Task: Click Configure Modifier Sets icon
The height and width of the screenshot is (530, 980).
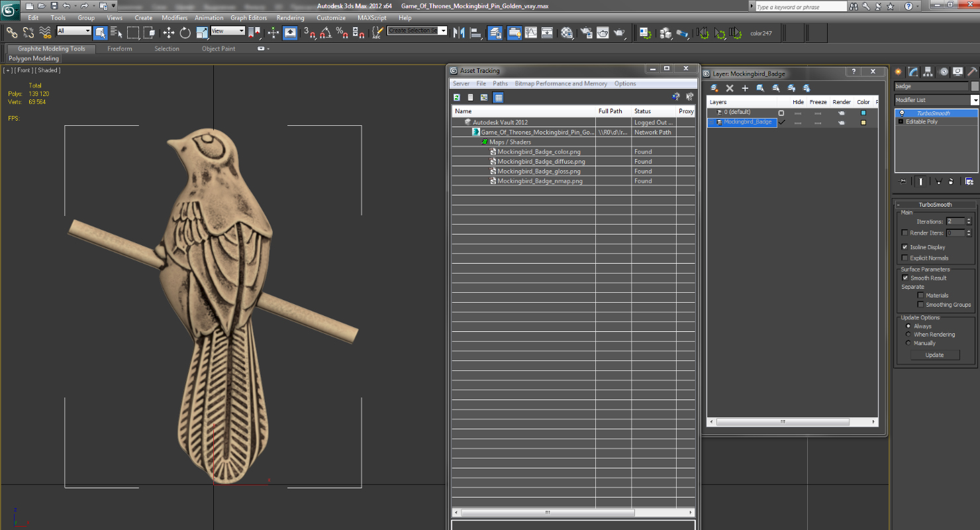Action: [x=969, y=181]
